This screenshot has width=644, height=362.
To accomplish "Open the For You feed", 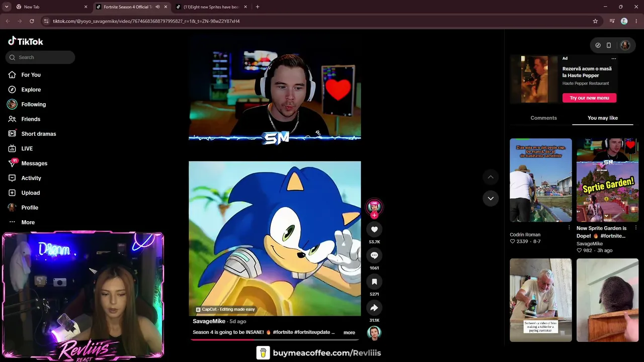I will 24,75.
